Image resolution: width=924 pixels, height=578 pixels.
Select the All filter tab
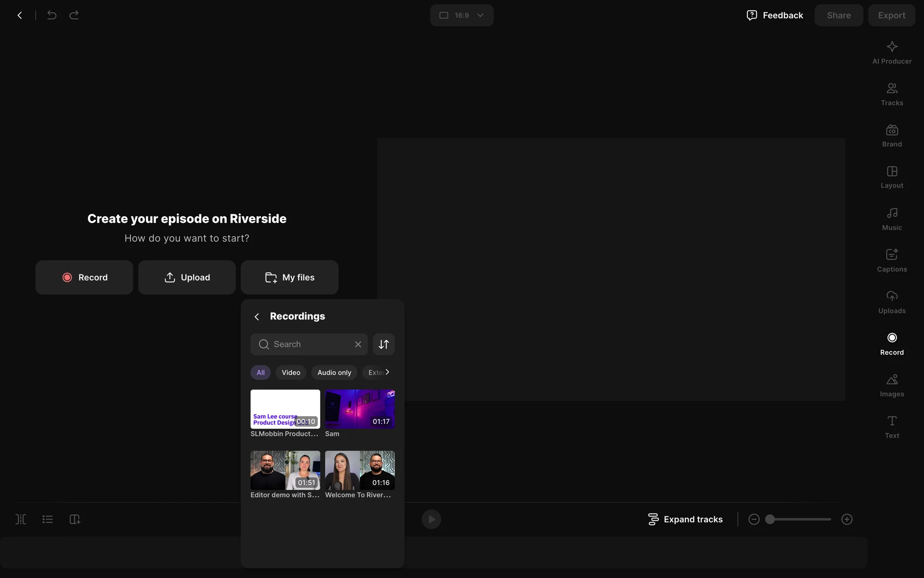pyautogui.click(x=260, y=372)
